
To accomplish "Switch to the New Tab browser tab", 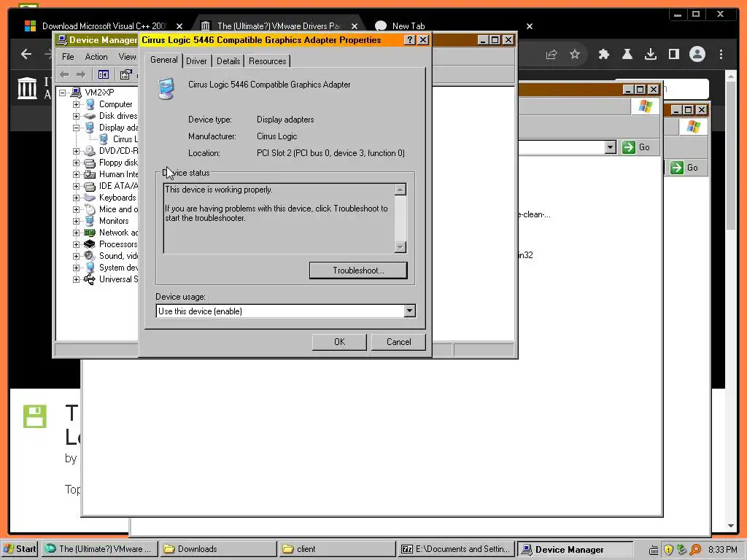I will coord(408,26).
